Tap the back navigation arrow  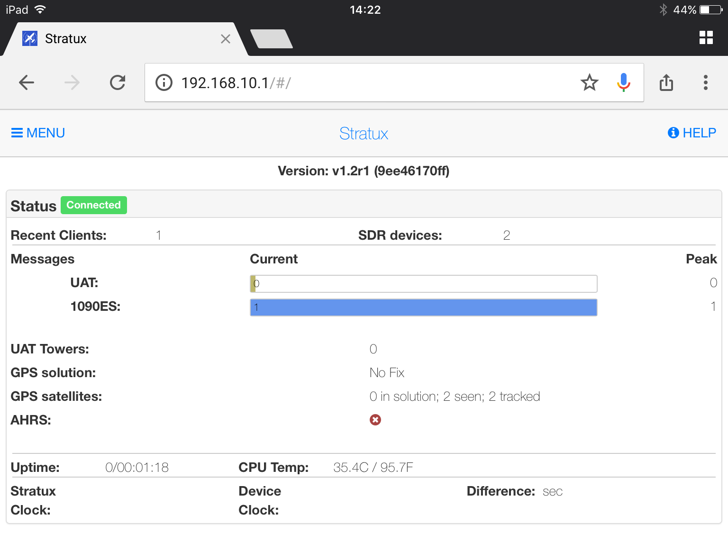pos(27,82)
